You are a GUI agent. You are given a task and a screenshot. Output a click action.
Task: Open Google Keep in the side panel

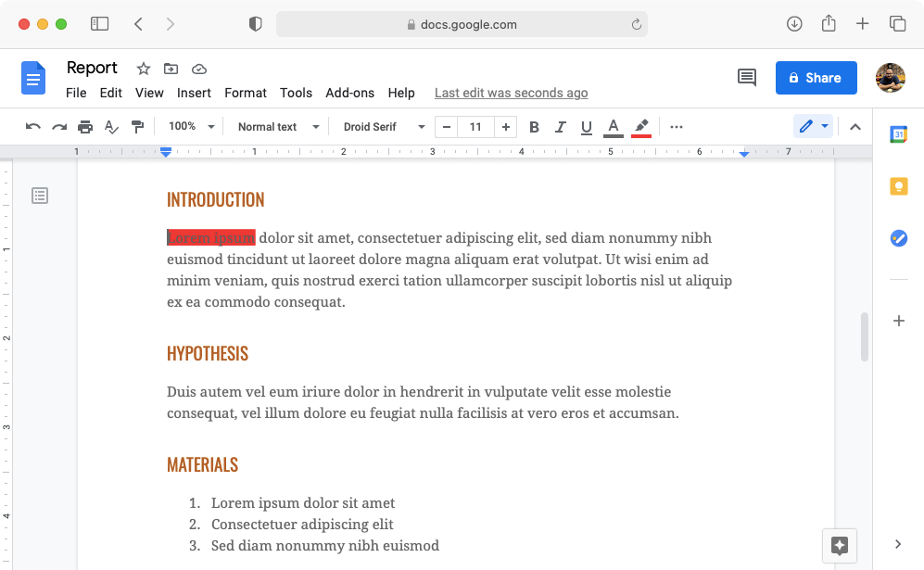coord(898,186)
